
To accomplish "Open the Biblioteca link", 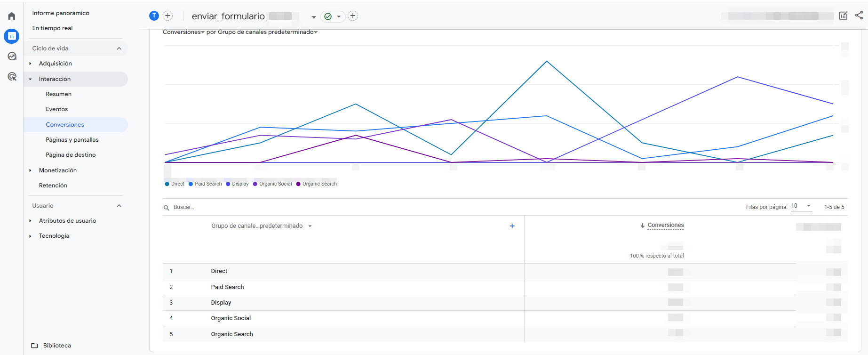I will click(57, 346).
